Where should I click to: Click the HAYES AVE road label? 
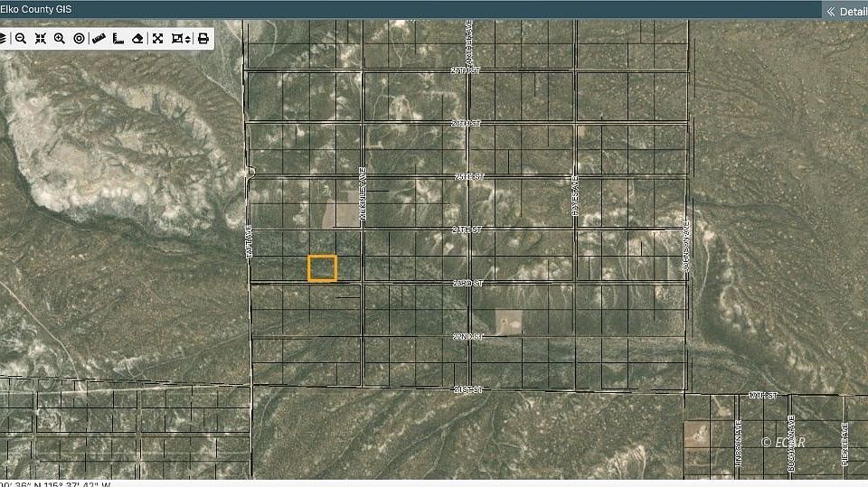click(575, 195)
